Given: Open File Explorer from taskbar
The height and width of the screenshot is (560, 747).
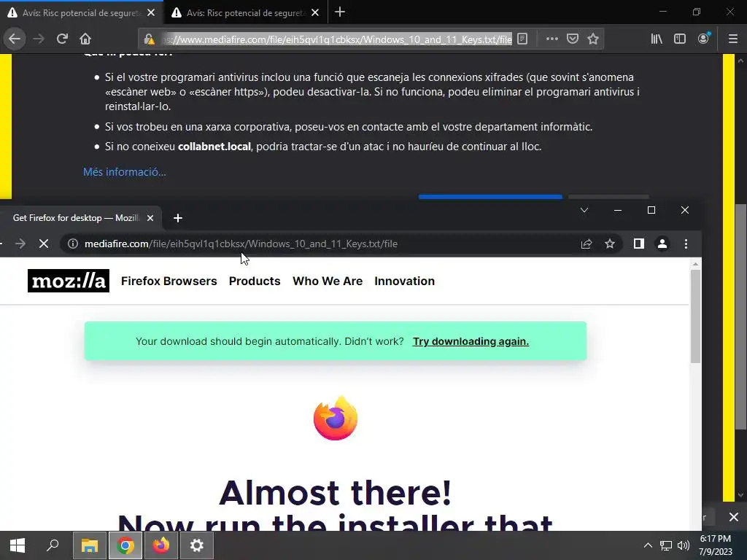Looking at the screenshot, I should click(x=89, y=545).
